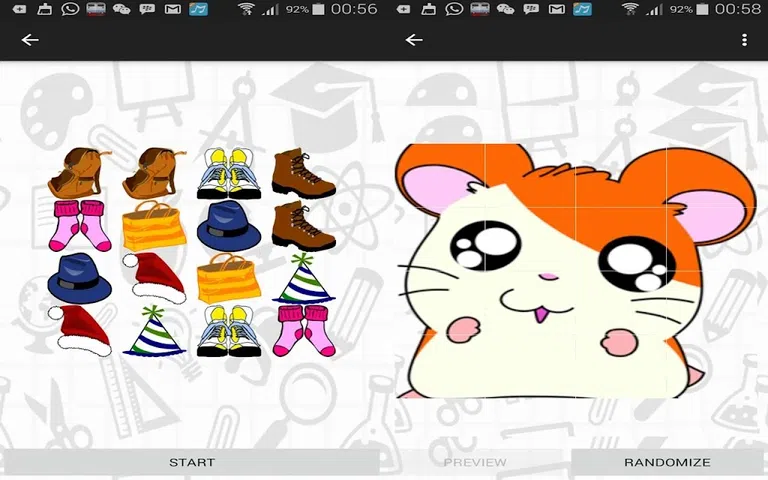Select the striped party hat in bottom row
This screenshot has width=768, height=480.
click(x=154, y=331)
